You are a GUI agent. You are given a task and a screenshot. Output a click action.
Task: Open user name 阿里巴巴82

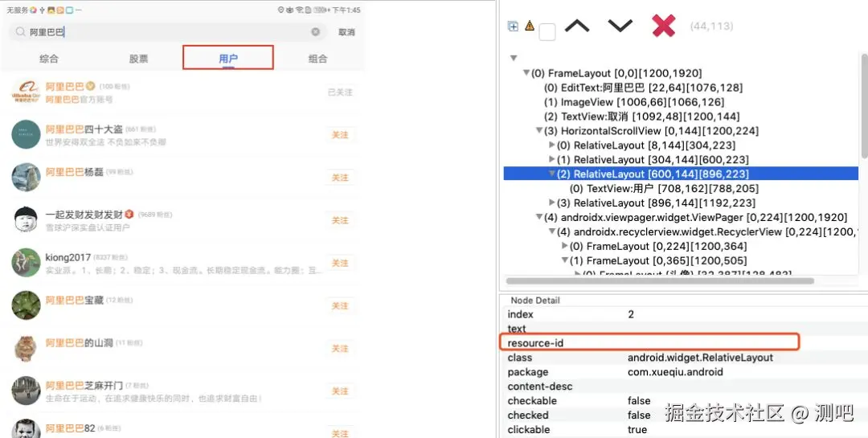[70, 428]
